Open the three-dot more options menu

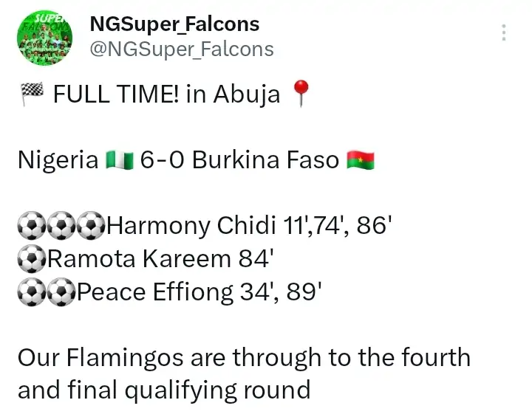click(x=504, y=33)
